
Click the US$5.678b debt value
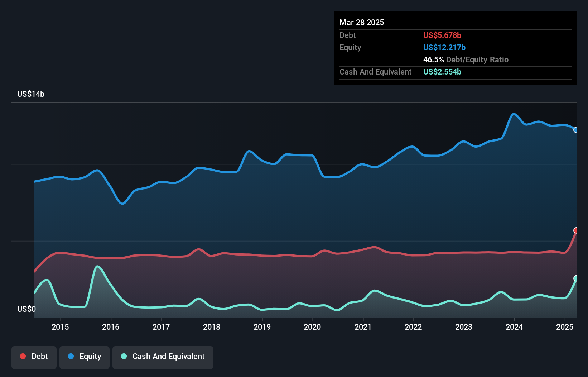(x=442, y=35)
